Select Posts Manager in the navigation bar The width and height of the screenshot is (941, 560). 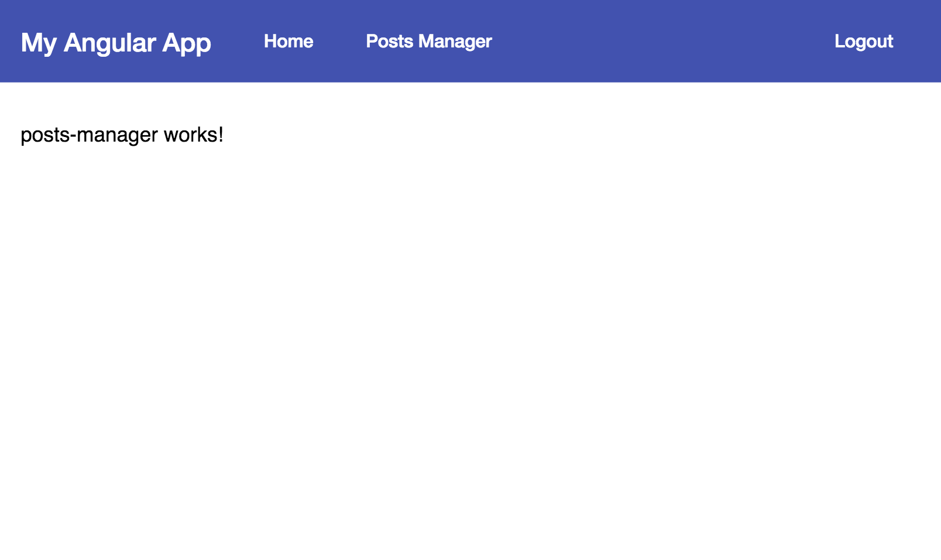coord(428,42)
